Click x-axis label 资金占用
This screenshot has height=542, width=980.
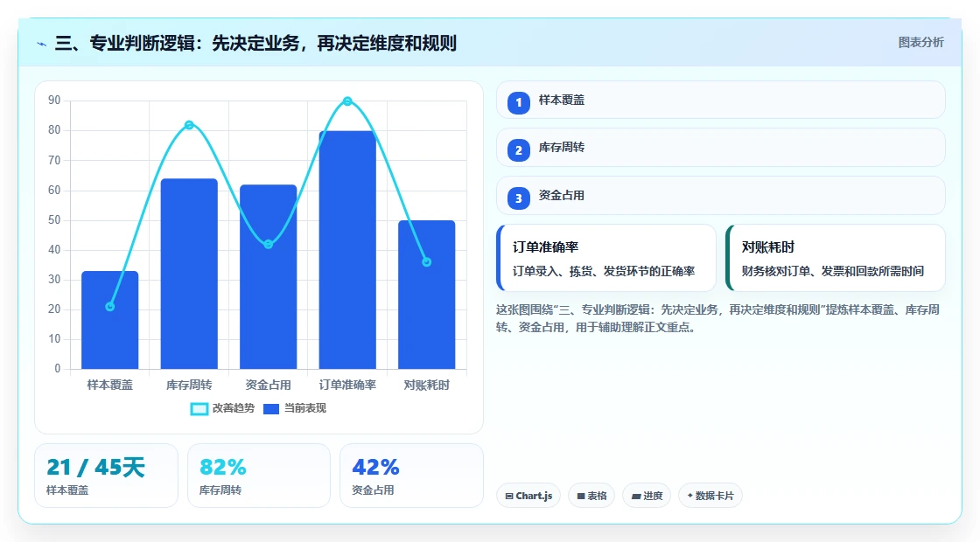(x=268, y=386)
